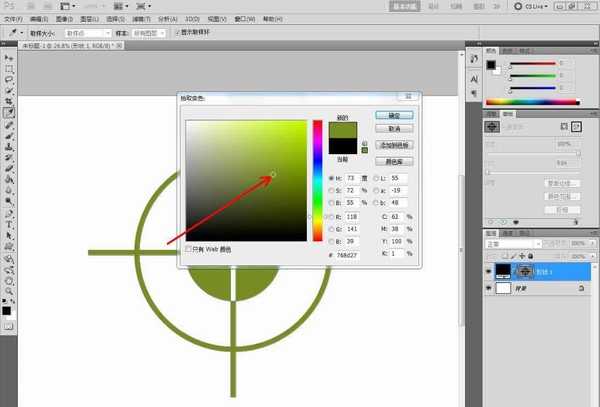Select the Move tool in the toolbox

pyautogui.click(x=9, y=58)
